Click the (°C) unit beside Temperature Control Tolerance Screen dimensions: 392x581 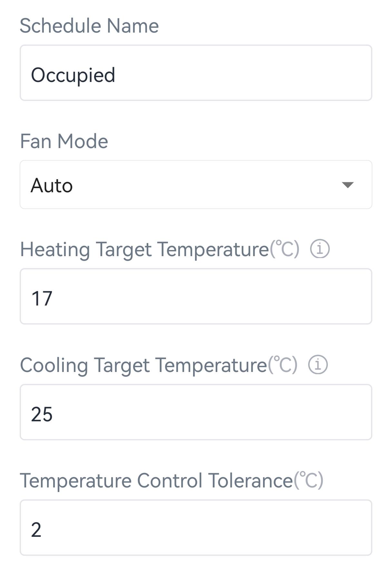coord(308,480)
